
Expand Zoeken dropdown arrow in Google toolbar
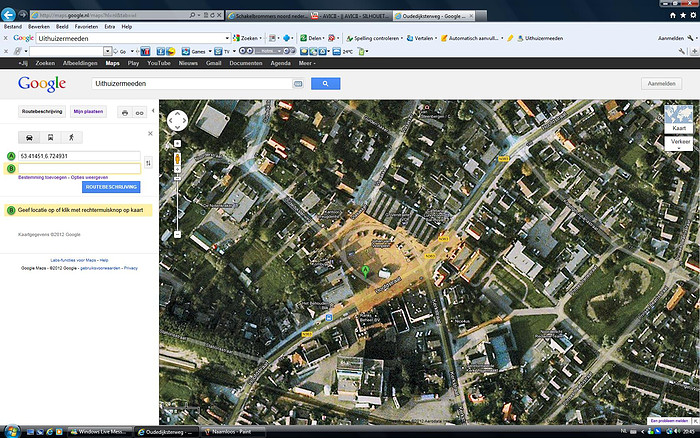coord(261,38)
